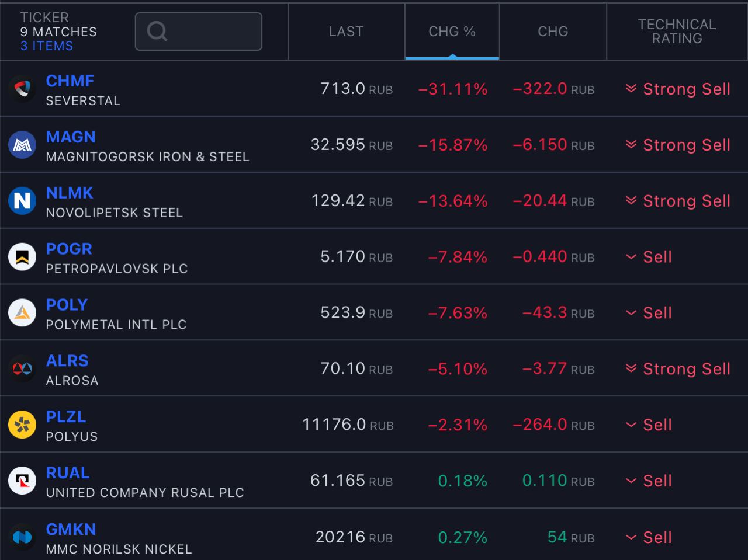
Task: Click the PETROPAVLOVSK PLC name
Action: click(117, 269)
